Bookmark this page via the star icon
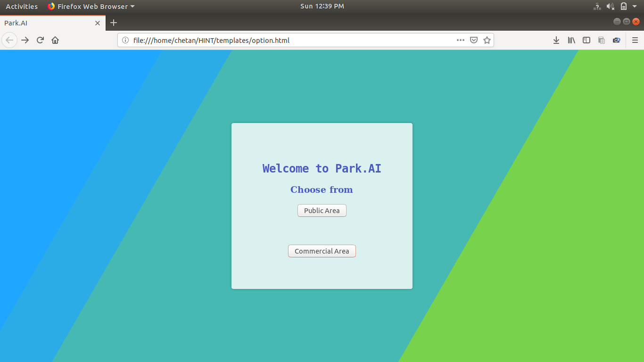Screen dimensions: 644x362 click(487, 40)
